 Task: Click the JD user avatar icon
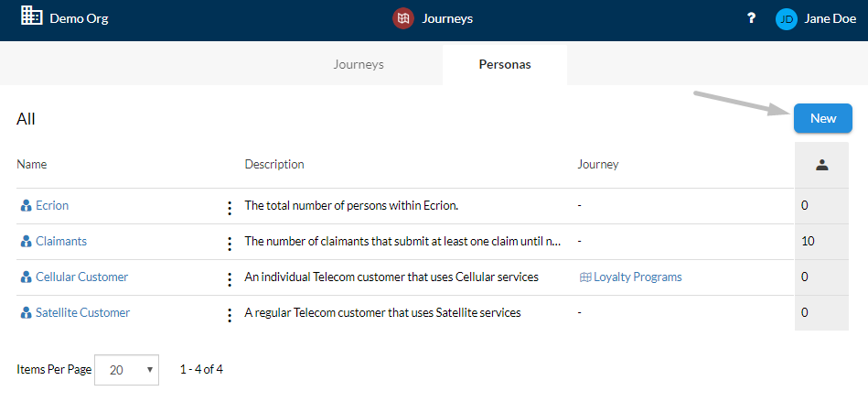(786, 19)
